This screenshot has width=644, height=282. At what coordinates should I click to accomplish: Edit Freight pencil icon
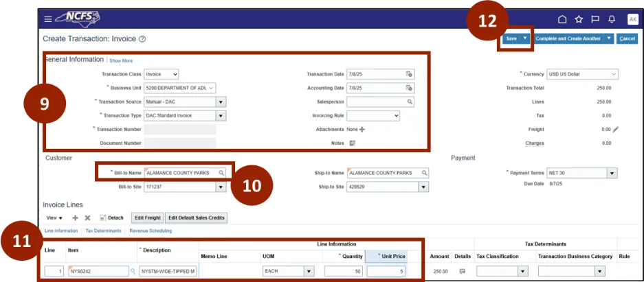point(615,129)
